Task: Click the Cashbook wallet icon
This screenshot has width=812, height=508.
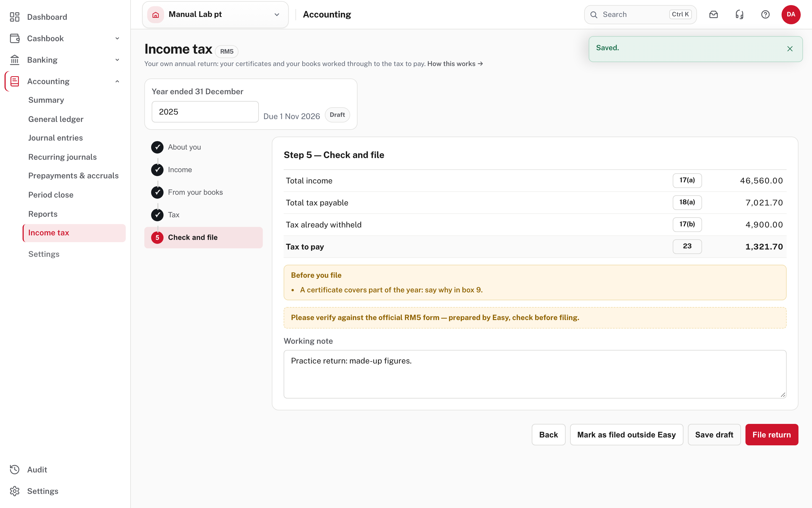Action: tap(14, 38)
